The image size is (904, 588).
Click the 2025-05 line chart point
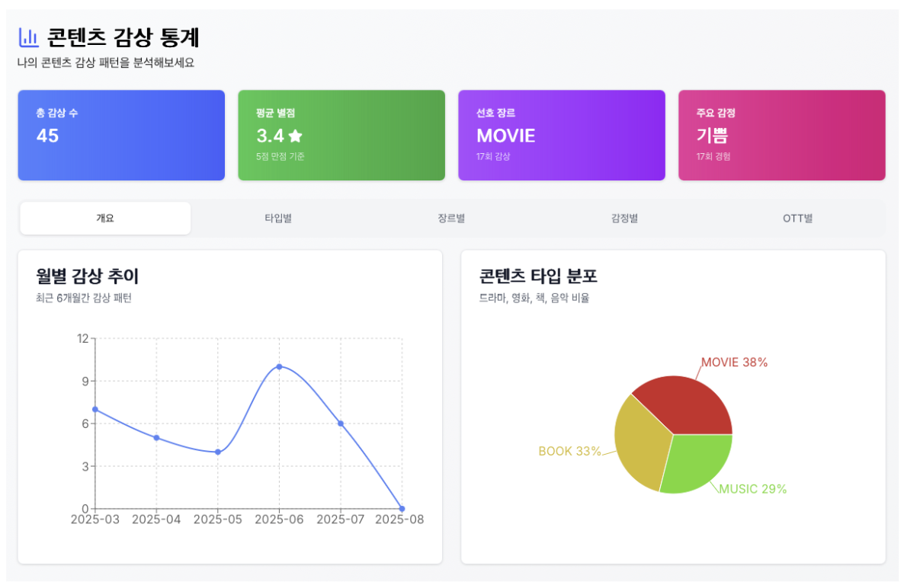click(218, 452)
